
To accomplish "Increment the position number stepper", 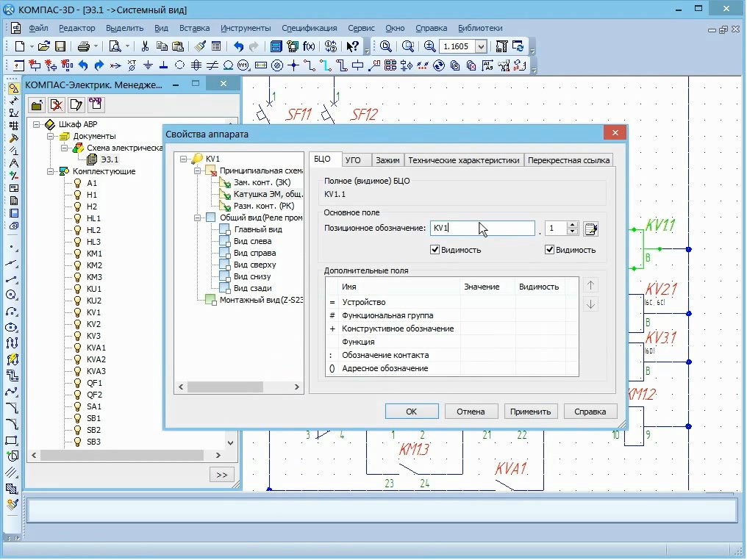I will tap(572, 225).
